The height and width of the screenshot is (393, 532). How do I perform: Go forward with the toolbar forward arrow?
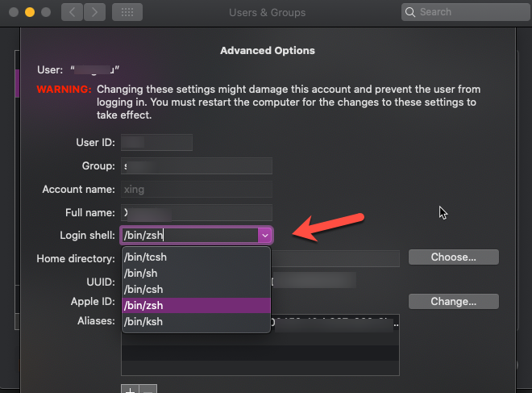94,12
